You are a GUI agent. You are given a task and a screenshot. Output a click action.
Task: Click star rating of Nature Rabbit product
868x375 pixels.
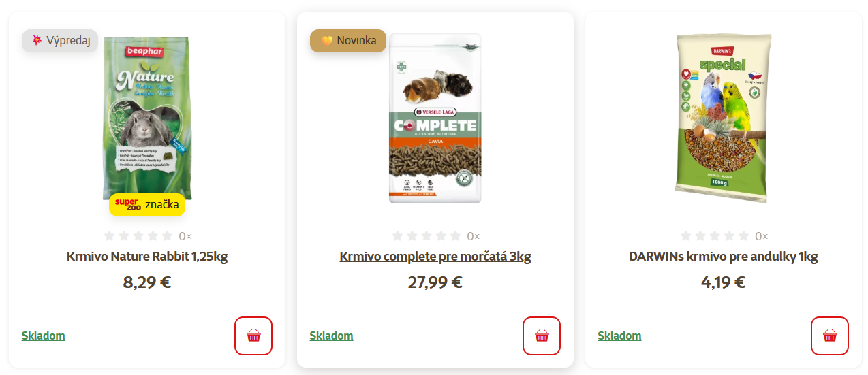pyautogui.click(x=140, y=236)
